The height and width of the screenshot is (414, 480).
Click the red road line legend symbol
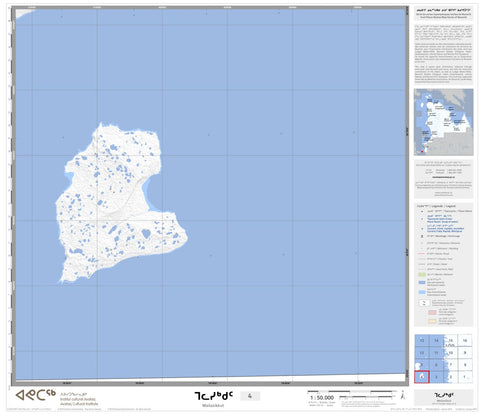pos(422,254)
